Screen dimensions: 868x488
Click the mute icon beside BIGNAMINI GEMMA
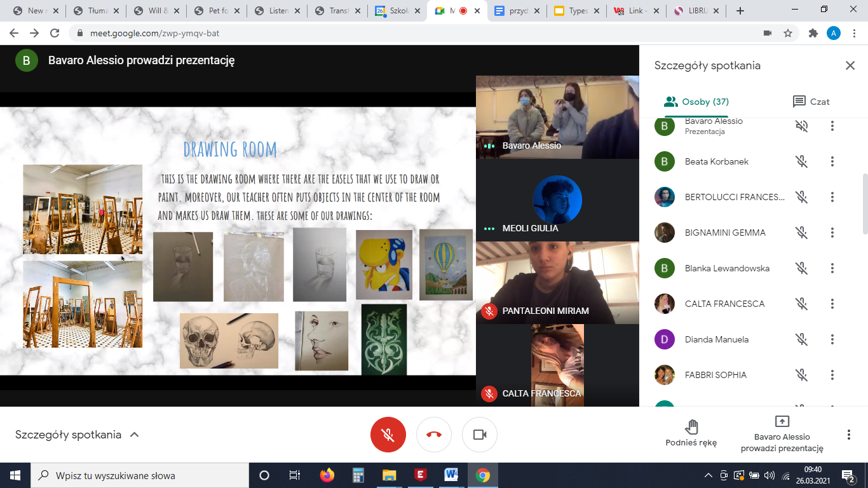(802, 233)
